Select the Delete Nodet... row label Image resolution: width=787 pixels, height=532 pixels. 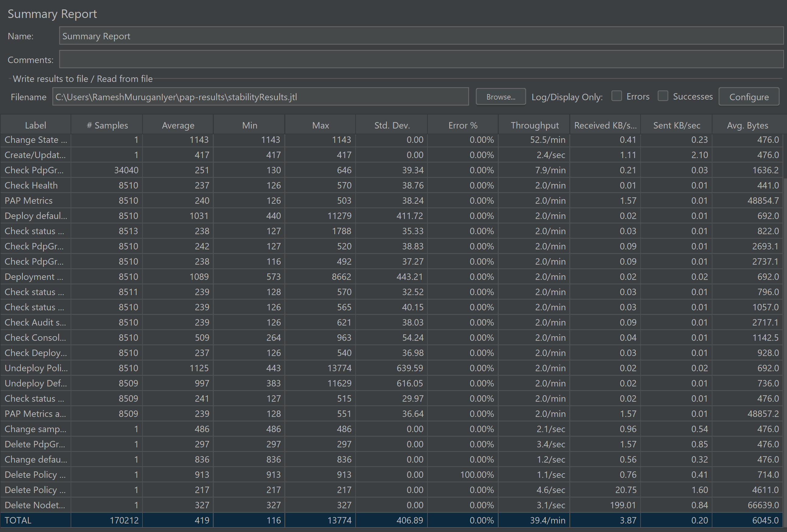click(x=36, y=505)
